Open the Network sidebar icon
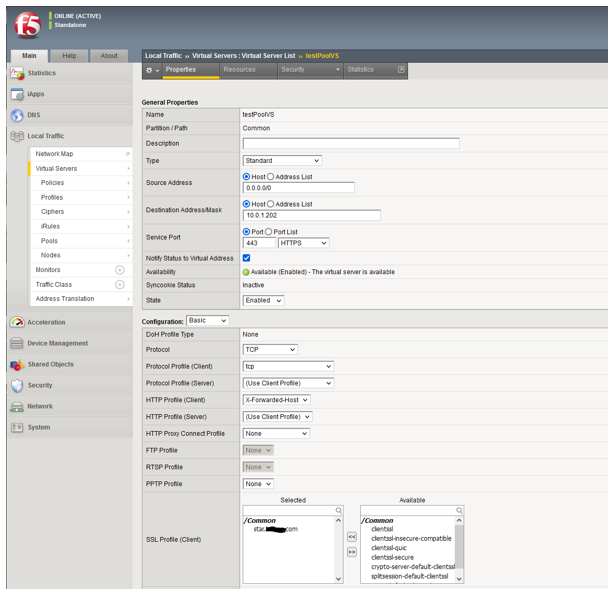The width and height of the screenshot is (613, 592). click(x=17, y=407)
